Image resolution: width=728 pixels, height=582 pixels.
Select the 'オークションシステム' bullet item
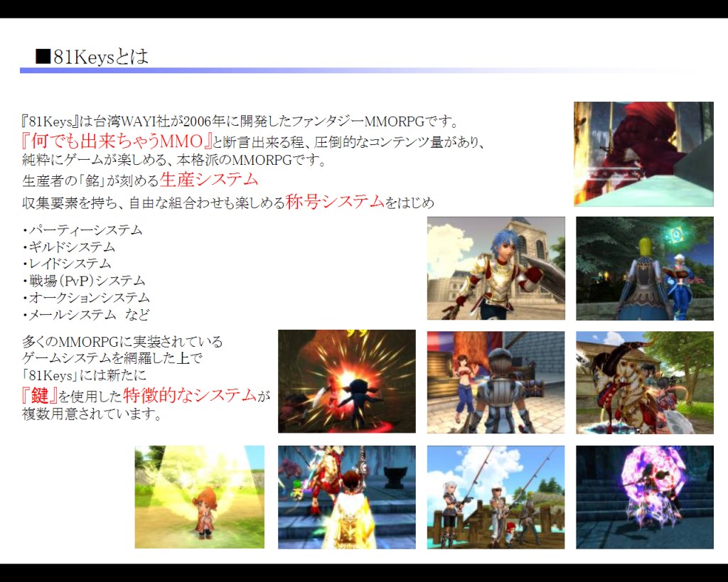click(x=86, y=298)
